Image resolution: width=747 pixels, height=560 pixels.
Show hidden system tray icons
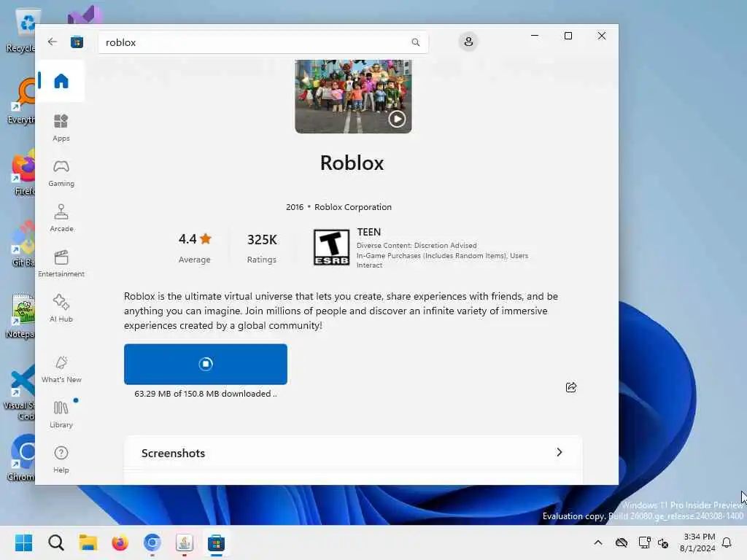click(598, 542)
